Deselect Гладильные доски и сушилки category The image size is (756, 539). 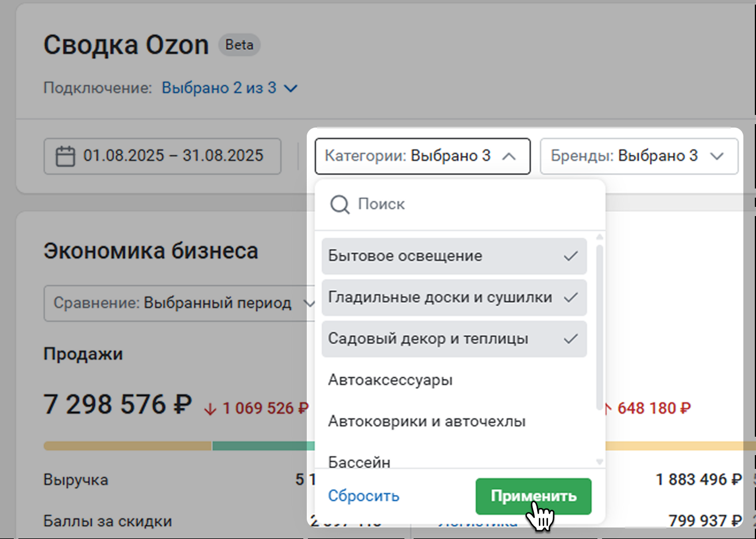(x=439, y=298)
